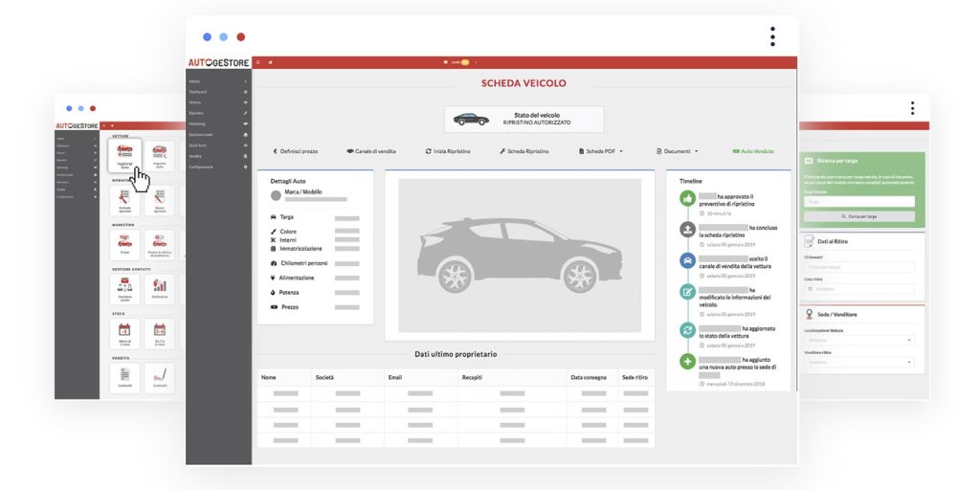This screenshot has height=490, width=980.
Task: Click the Marca / Modello avatar circle
Action: point(276,195)
